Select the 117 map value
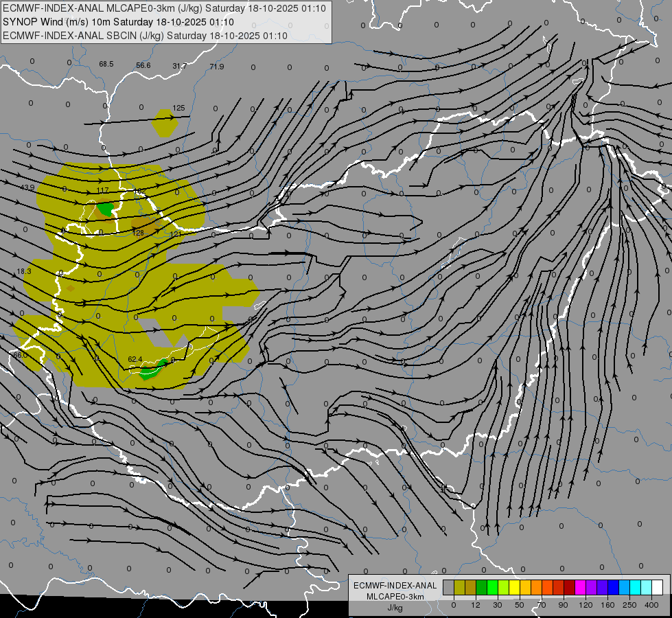 click(x=103, y=190)
